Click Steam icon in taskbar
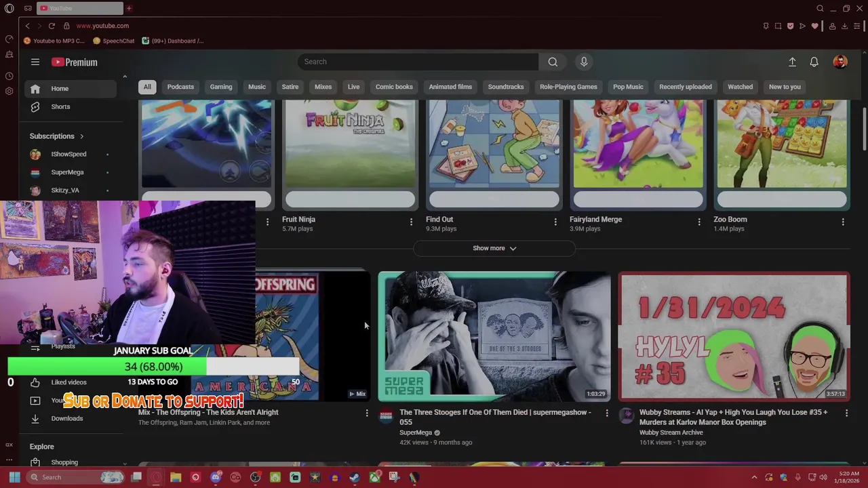868x488 pixels. pyautogui.click(x=354, y=477)
